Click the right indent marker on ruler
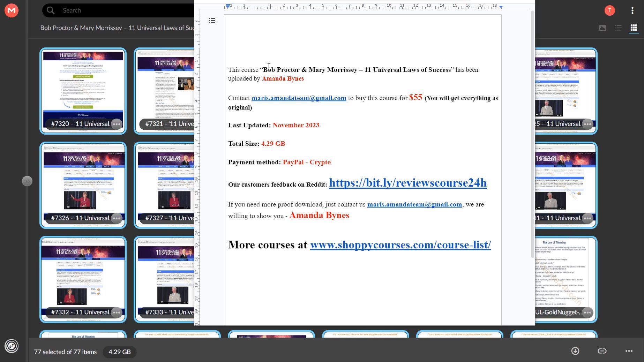 [x=501, y=7]
